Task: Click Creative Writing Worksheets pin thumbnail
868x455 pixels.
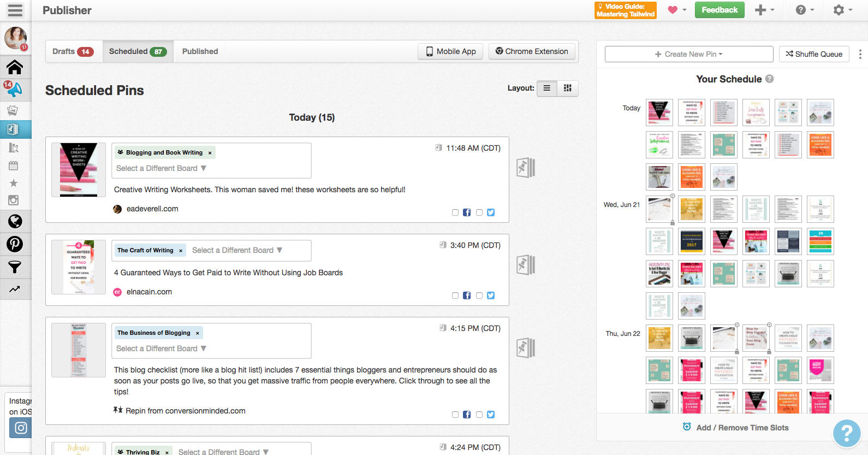Action: 79,170
